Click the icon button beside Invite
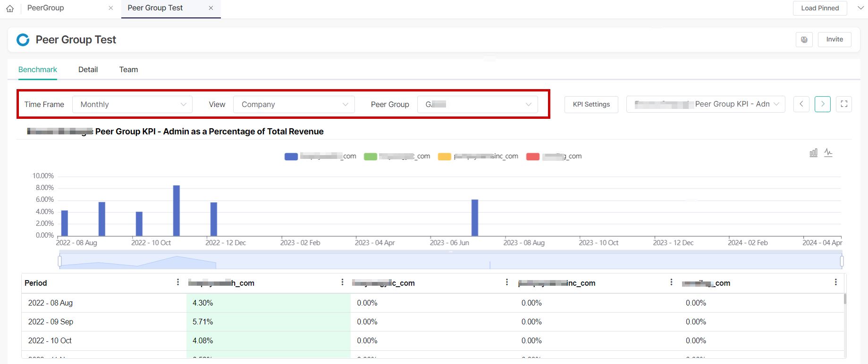The width and height of the screenshot is (868, 364). (804, 40)
